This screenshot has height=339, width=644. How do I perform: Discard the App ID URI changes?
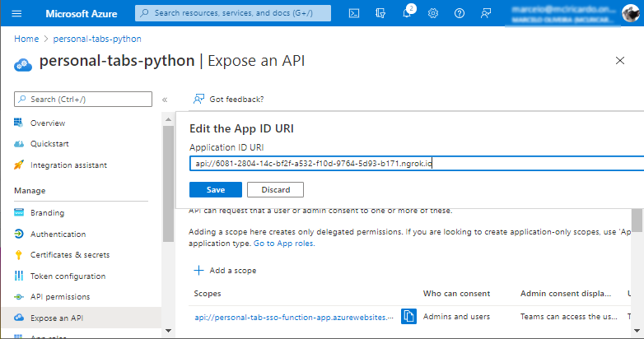click(276, 189)
